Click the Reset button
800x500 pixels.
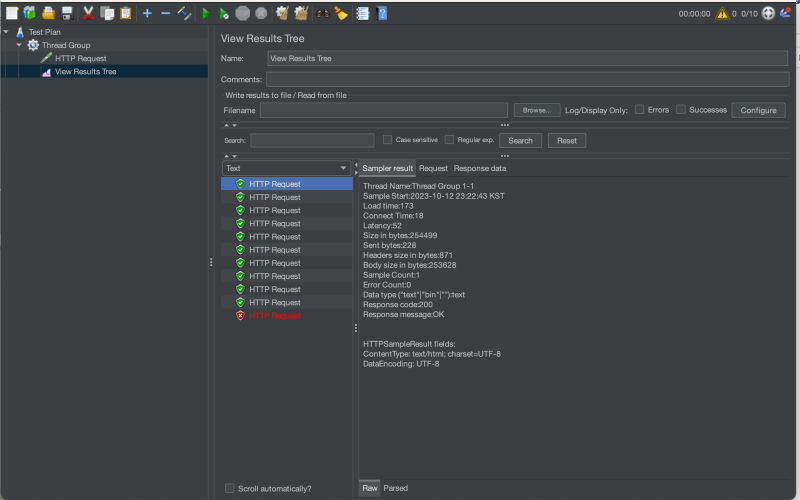566,141
